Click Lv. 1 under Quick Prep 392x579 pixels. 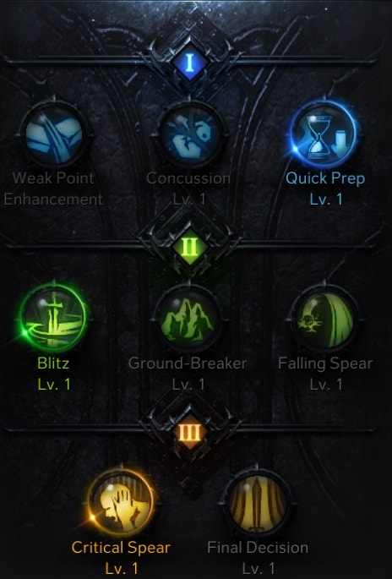pyautogui.click(x=325, y=199)
